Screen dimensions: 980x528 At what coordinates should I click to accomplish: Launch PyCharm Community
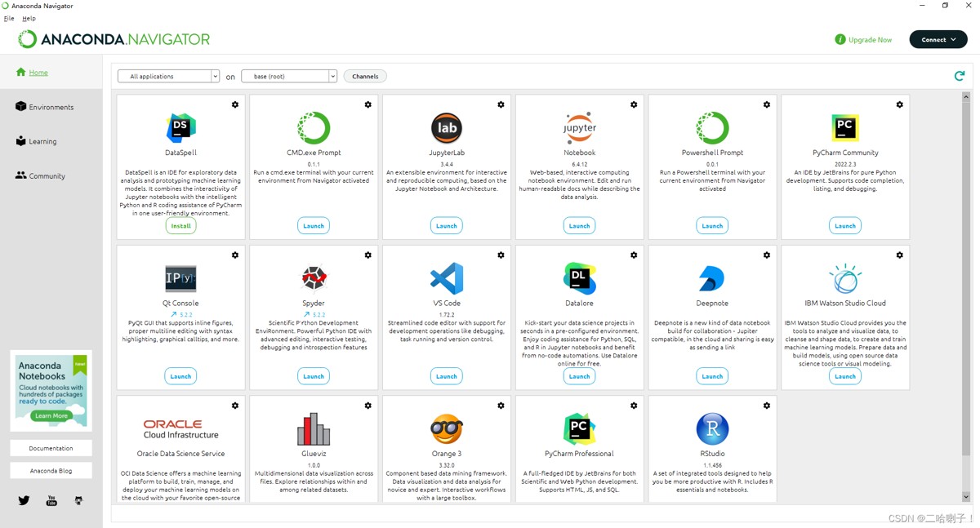pyautogui.click(x=845, y=226)
